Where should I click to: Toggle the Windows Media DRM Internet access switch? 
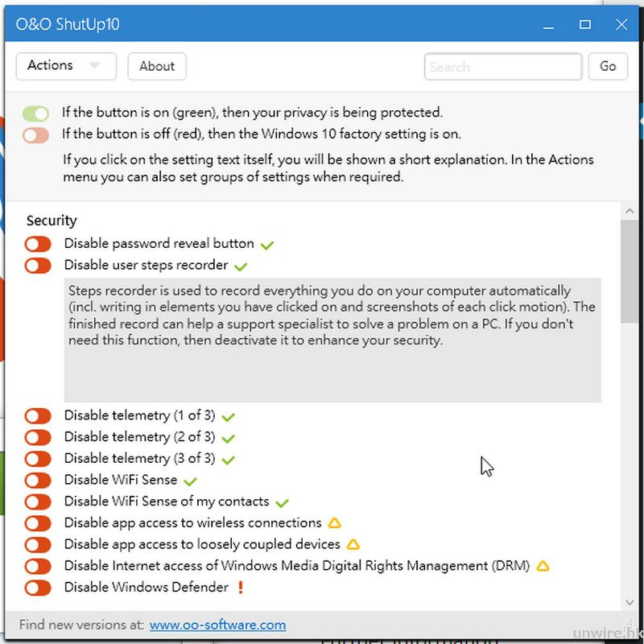(38, 566)
